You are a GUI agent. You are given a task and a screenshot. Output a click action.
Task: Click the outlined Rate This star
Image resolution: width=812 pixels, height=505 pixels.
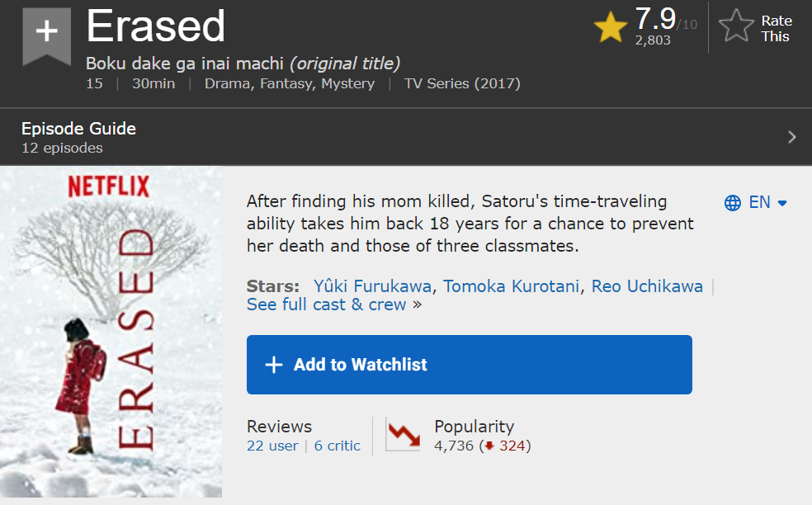pyautogui.click(x=735, y=27)
